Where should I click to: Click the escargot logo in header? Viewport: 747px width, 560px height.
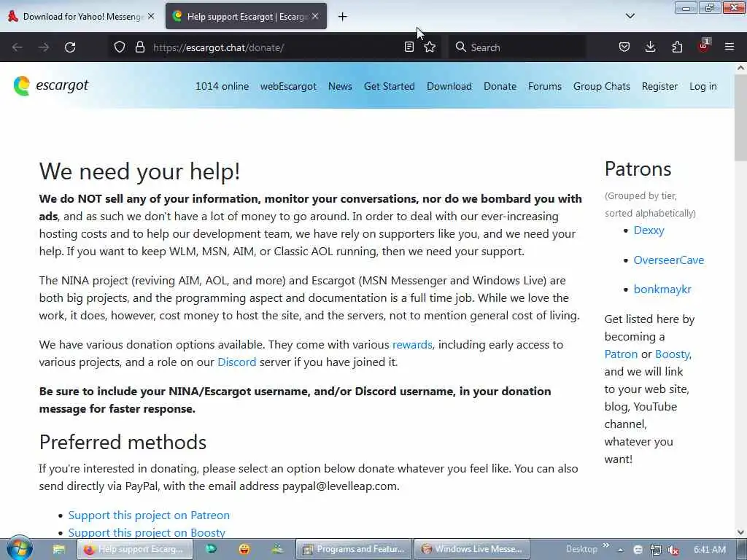[x=51, y=86]
